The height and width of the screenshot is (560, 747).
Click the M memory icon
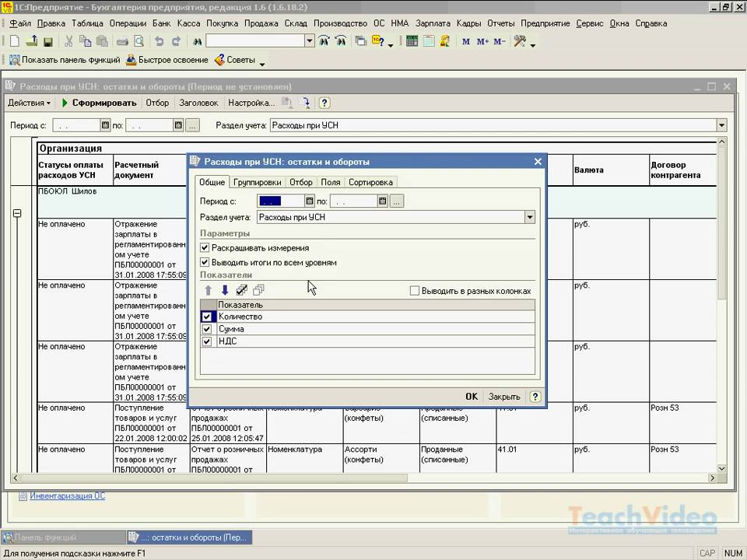tap(466, 42)
